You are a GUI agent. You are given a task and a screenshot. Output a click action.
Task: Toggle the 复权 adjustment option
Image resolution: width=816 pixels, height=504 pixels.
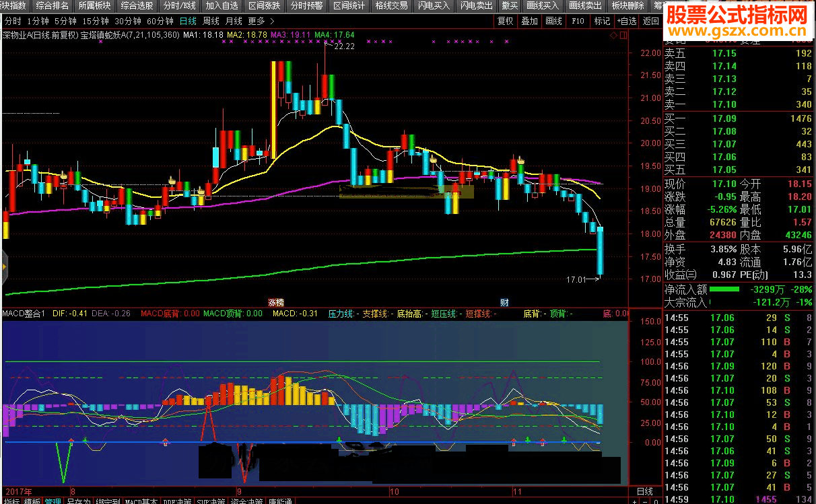click(x=506, y=21)
